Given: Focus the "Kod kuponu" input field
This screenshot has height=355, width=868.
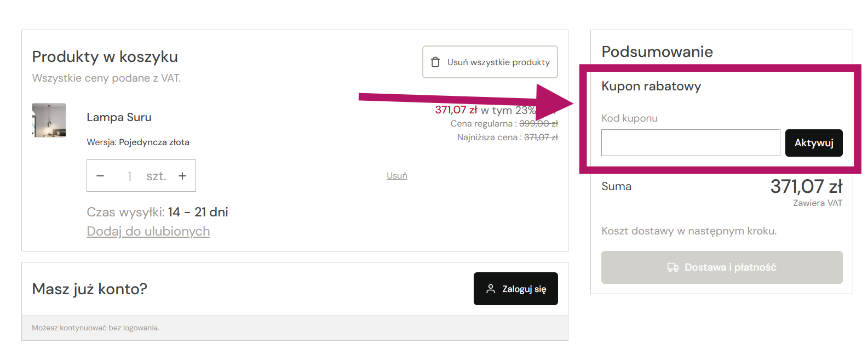Looking at the screenshot, I should 690,143.
